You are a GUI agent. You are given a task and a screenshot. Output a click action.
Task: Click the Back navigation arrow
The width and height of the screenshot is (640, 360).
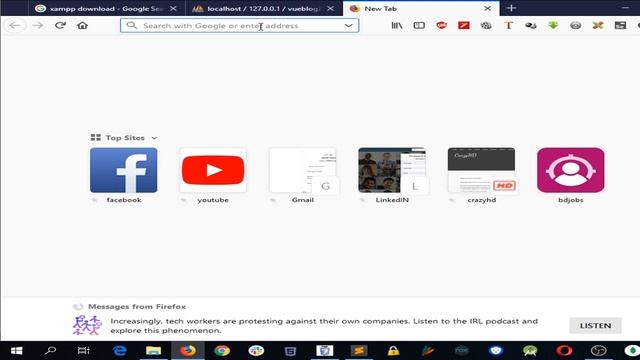pos(15,25)
